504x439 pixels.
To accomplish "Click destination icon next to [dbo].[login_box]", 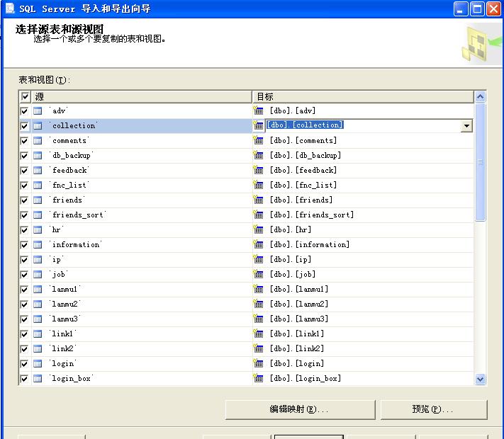I will tap(259, 379).
